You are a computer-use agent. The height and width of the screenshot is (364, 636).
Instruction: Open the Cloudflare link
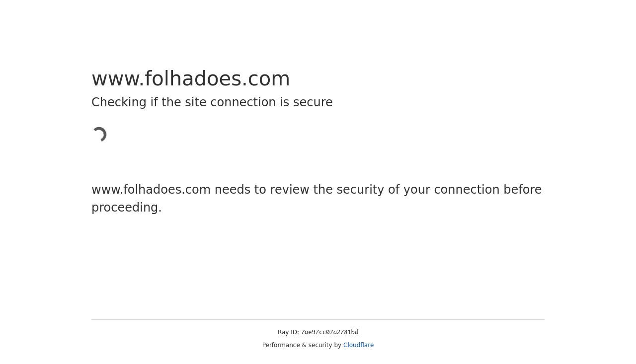(358, 345)
